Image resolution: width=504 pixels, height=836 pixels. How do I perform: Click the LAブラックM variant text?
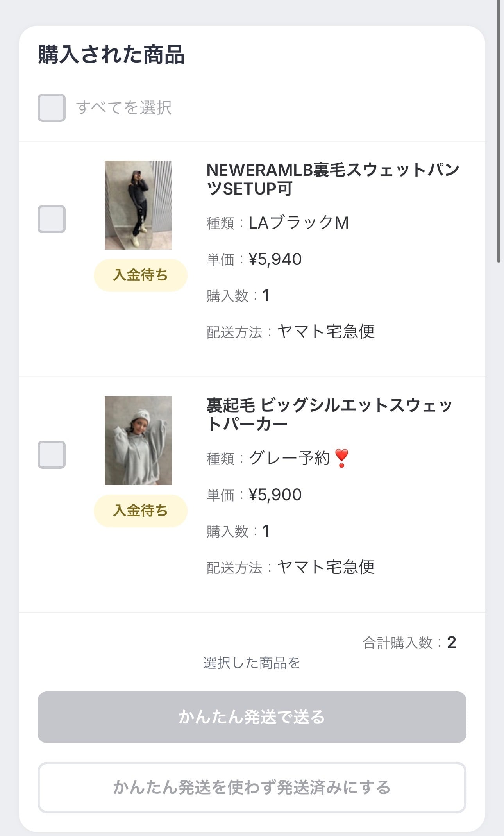click(x=298, y=223)
